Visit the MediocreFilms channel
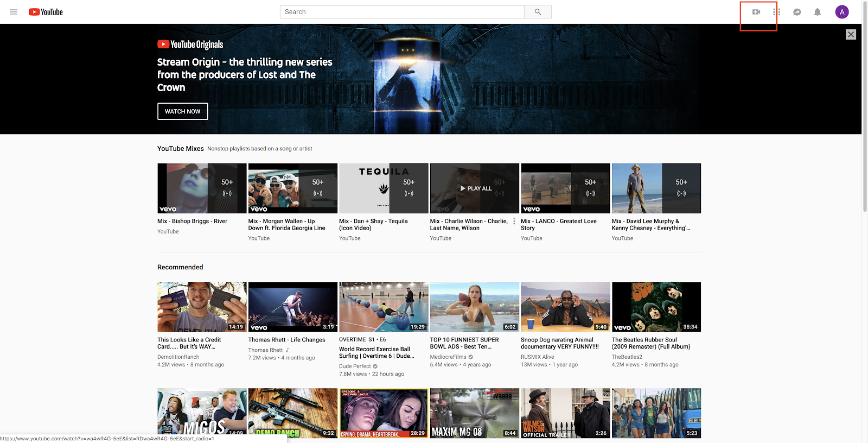The height and width of the screenshot is (443, 868). (448, 357)
